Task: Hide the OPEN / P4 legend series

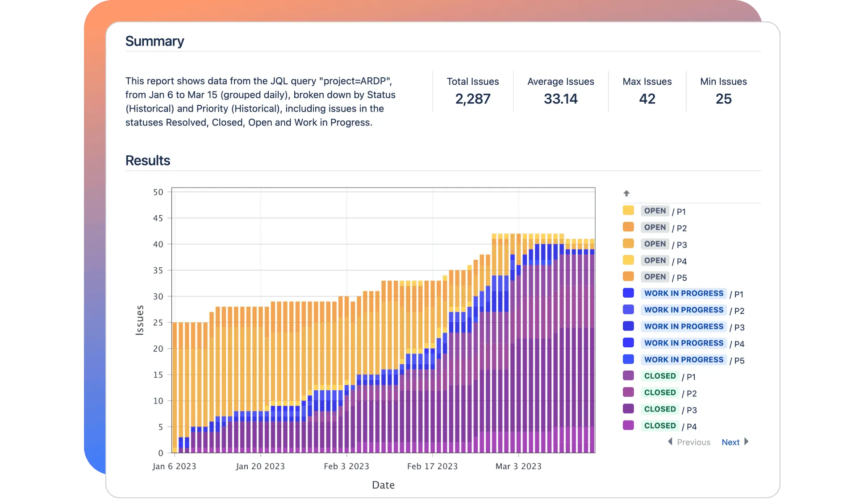Action: [628, 260]
